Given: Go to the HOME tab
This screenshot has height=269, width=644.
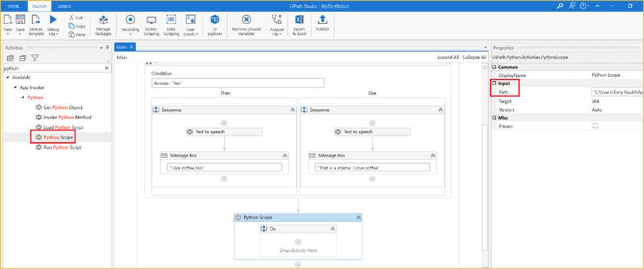Looking at the screenshot, I should (x=14, y=6).
